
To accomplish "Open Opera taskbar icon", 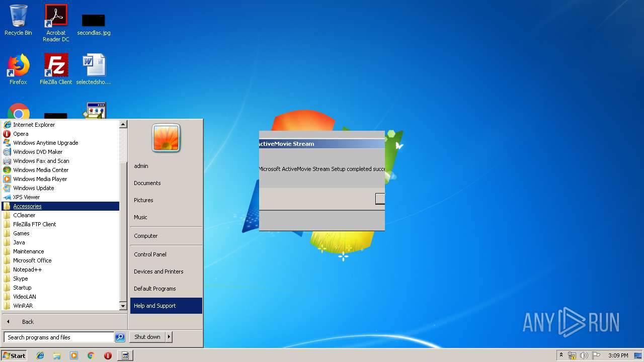I will (x=108, y=355).
